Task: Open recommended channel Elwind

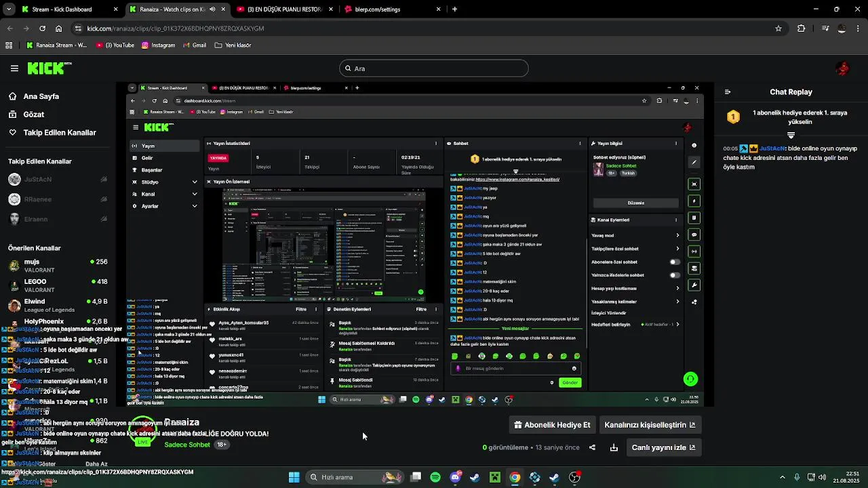Action: click(58, 305)
